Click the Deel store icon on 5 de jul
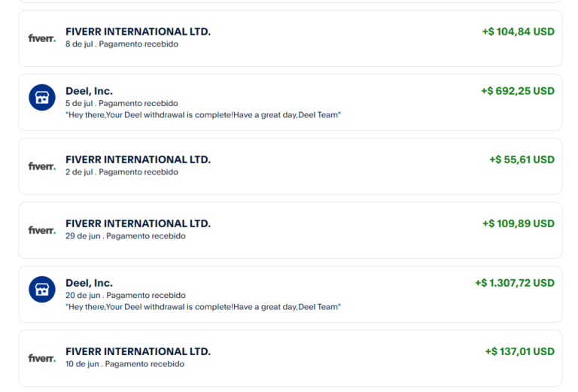The height and width of the screenshot is (392, 578). pyautogui.click(x=42, y=98)
